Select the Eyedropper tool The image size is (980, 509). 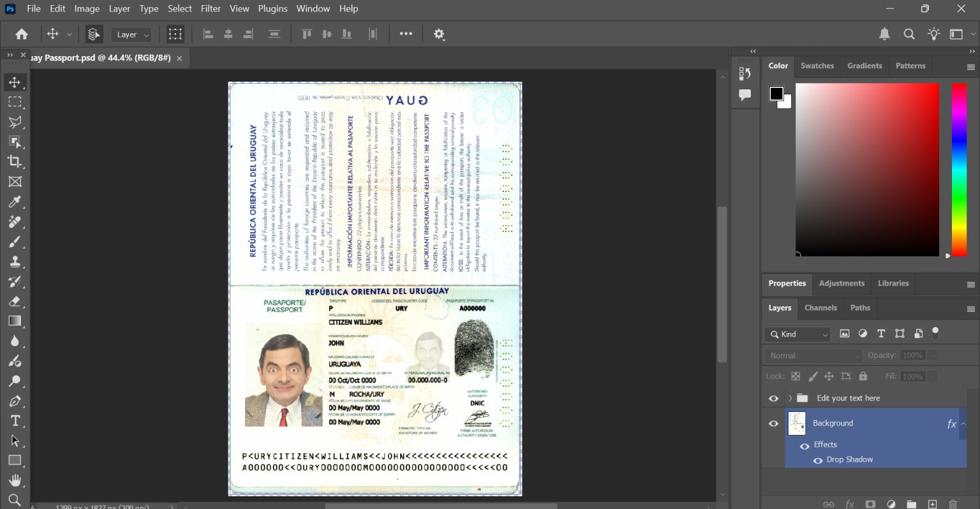pos(15,202)
